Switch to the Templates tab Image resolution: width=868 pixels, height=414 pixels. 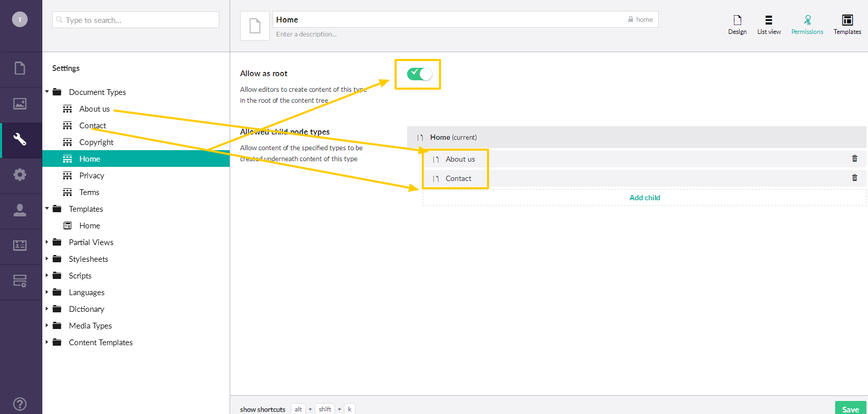tap(847, 25)
